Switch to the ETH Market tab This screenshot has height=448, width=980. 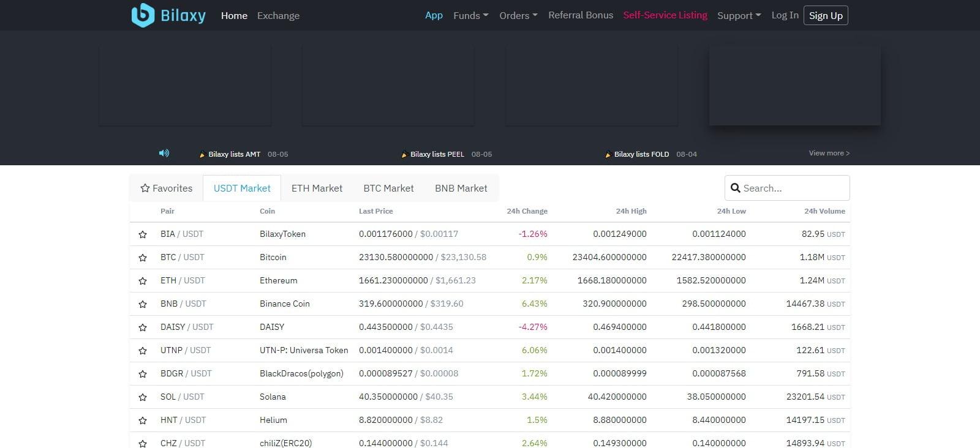pyautogui.click(x=317, y=189)
